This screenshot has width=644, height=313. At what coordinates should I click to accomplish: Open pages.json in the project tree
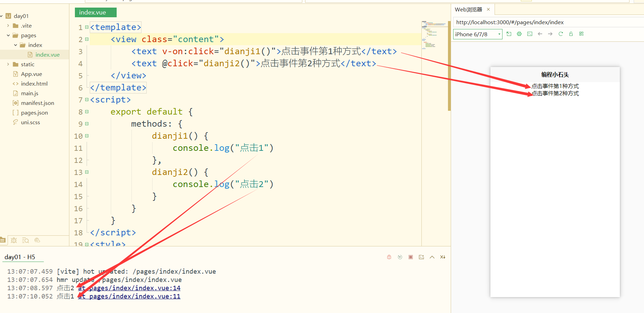35,113
